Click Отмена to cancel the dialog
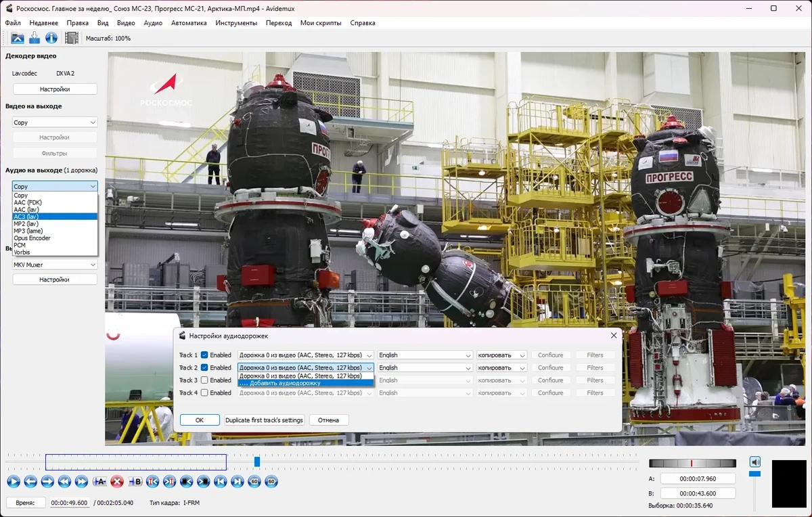Image resolution: width=812 pixels, height=517 pixels. 329,420
